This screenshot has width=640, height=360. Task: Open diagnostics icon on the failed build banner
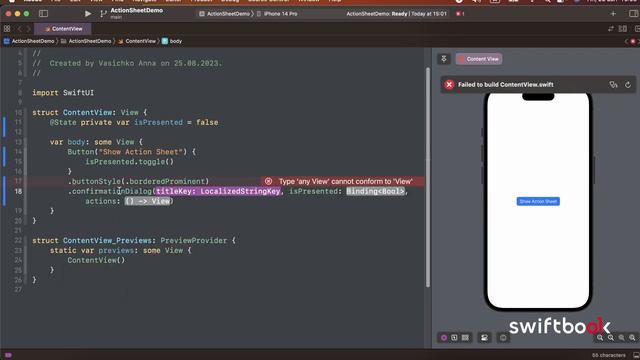613,84
